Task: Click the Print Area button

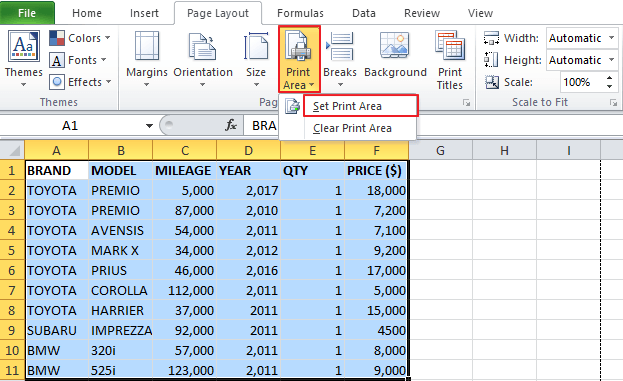Action: pos(299,59)
